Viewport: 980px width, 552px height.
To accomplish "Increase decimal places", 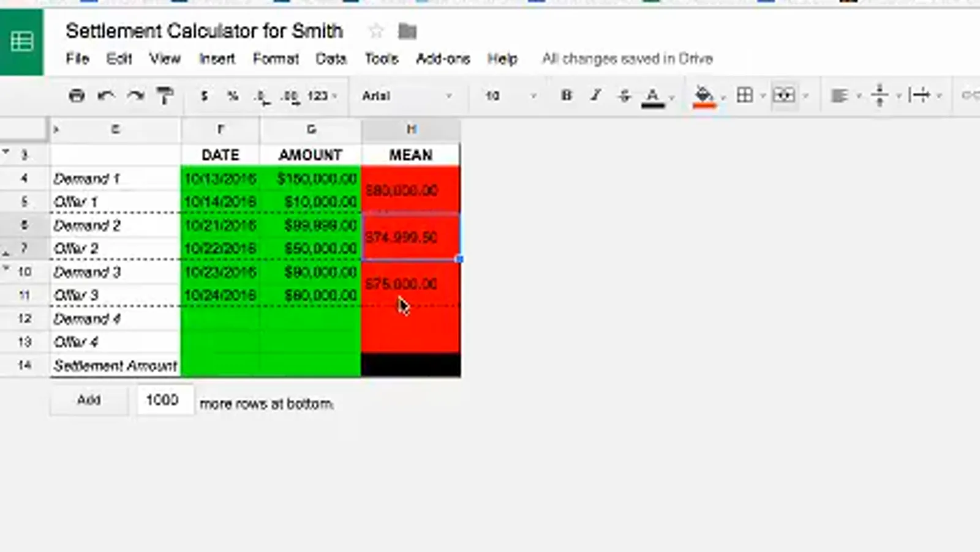I will [290, 96].
